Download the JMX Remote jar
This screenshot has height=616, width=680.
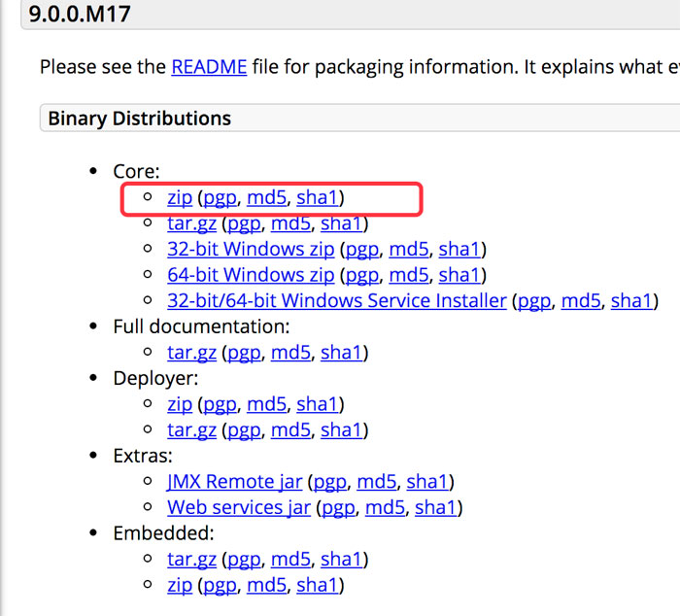click(x=234, y=481)
